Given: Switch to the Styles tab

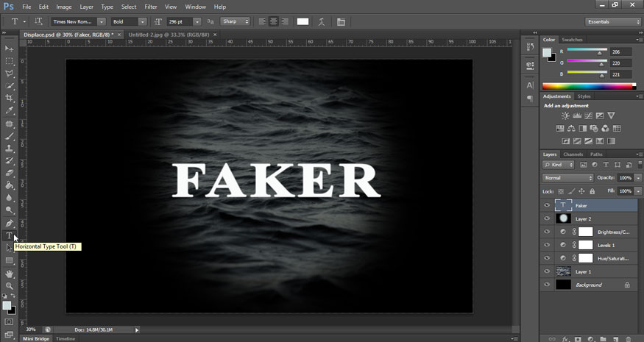Looking at the screenshot, I should [x=584, y=96].
